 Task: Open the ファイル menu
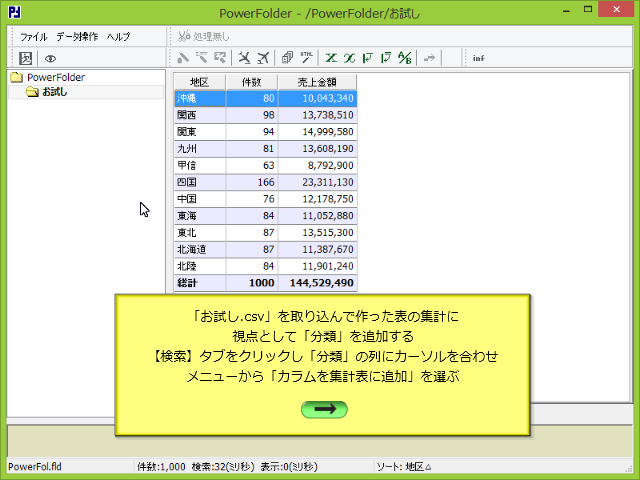[34, 37]
